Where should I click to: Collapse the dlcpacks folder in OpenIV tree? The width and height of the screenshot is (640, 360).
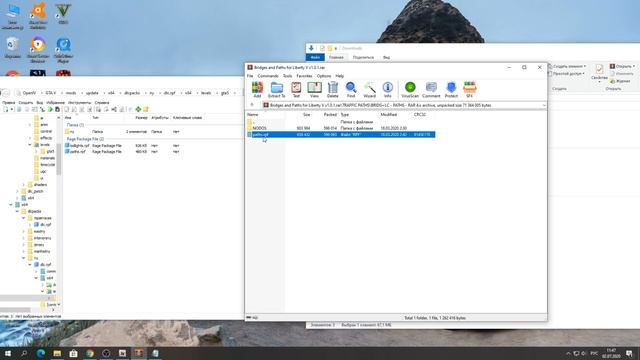pyautogui.click(x=17, y=211)
